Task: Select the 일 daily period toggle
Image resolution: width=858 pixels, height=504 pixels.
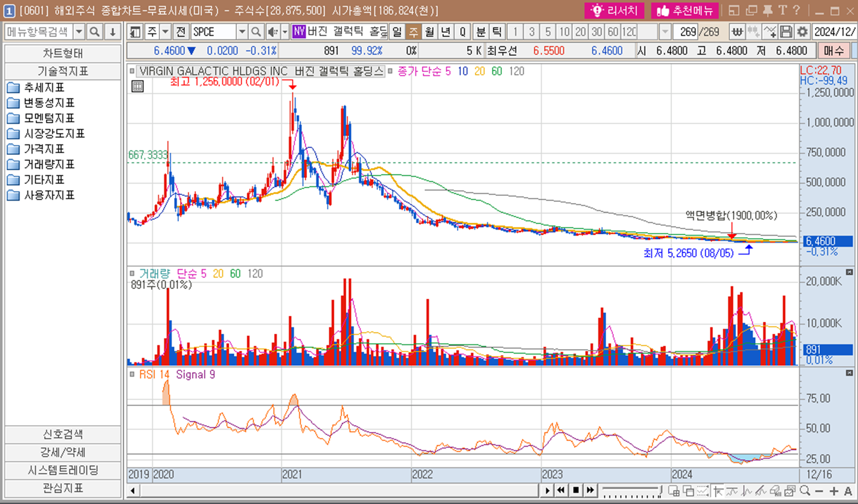Action: 397,32
